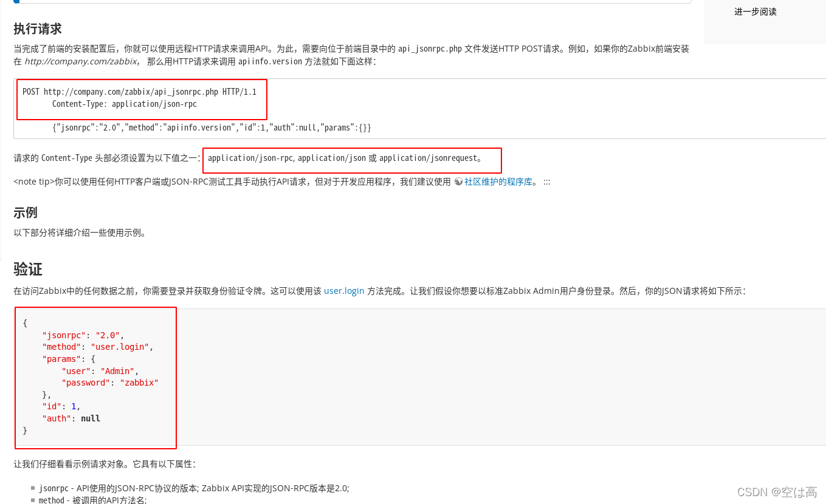Click the <note tip> paragraph text
This screenshot has width=826, height=504.
pyautogui.click(x=282, y=182)
